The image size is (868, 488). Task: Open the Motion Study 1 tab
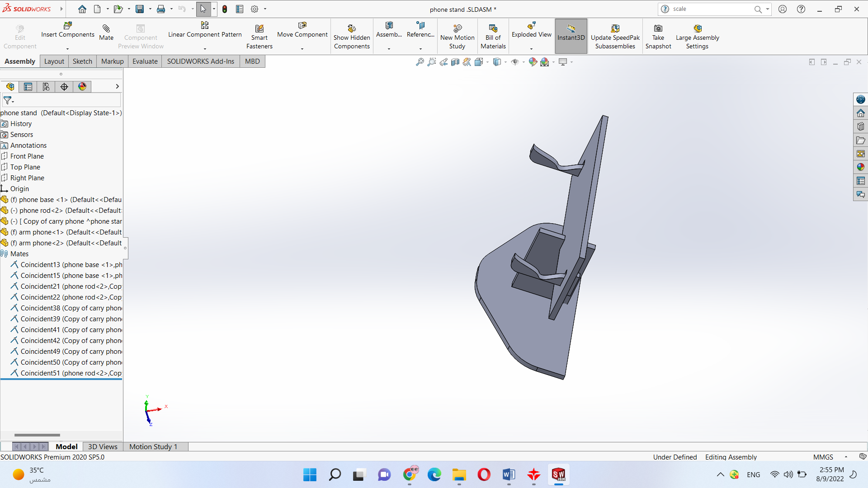[153, 446]
